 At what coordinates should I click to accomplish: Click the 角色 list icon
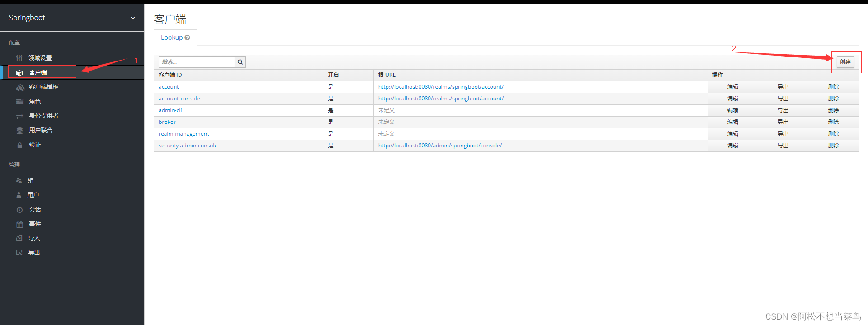(19, 102)
